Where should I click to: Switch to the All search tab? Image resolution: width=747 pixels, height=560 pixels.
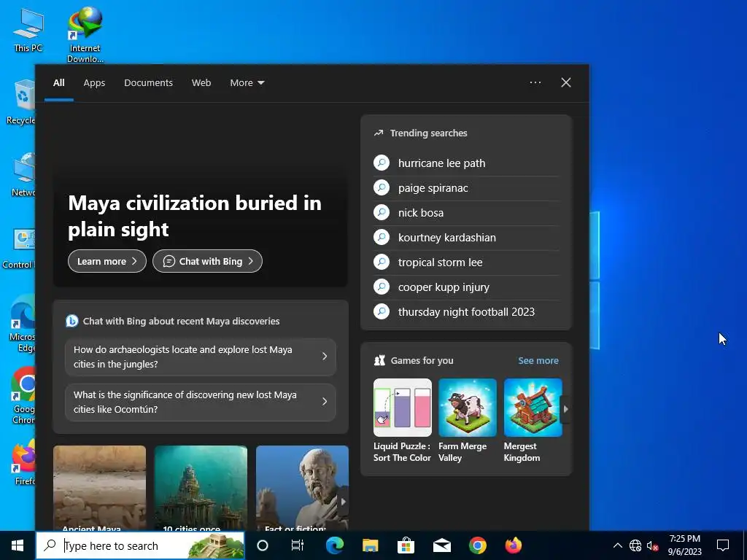click(x=58, y=83)
